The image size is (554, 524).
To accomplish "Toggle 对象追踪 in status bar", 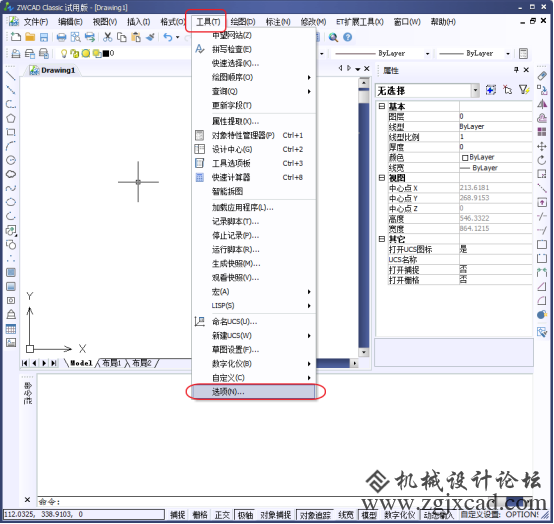I will pos(315,515).
